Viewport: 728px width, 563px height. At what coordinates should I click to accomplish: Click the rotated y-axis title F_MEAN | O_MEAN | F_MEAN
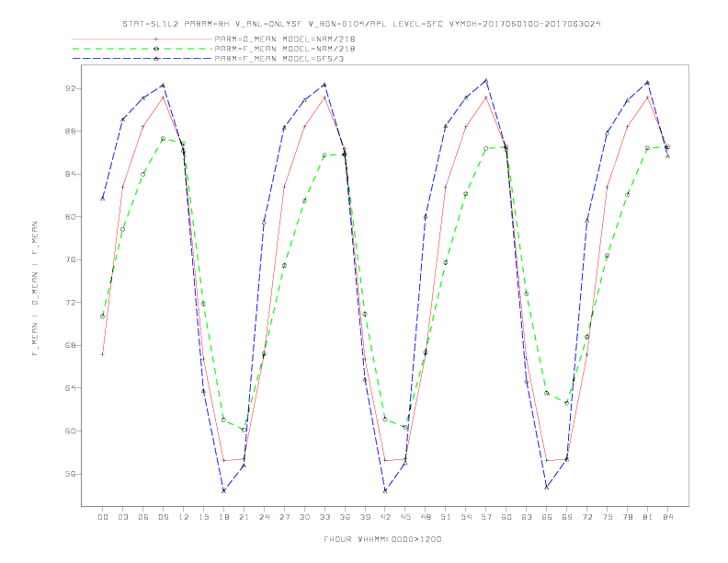click(35, 289)
